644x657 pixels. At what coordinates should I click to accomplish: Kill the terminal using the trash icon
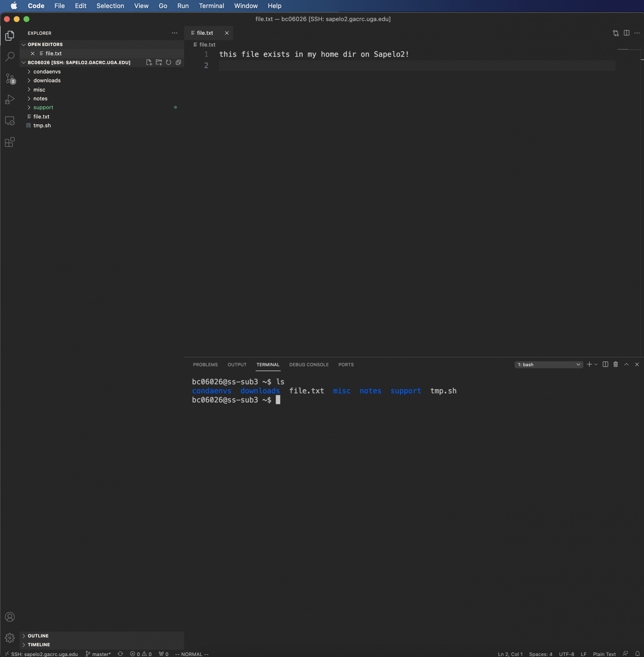pos(615,364)
